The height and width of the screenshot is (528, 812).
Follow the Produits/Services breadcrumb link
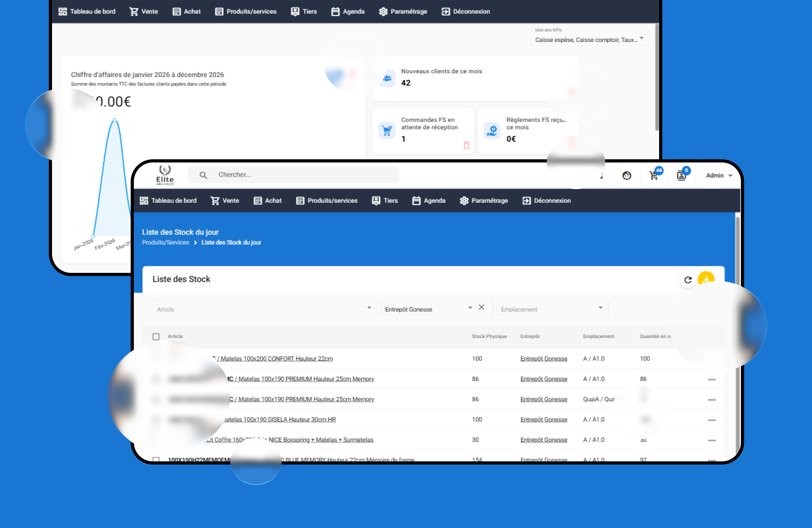coord(166,242)
